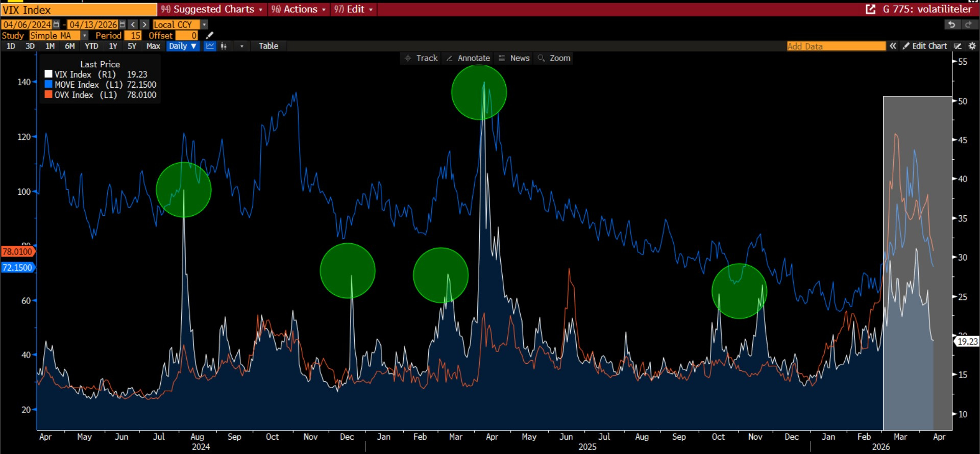Step date range forward with right arrow
980x454 pixels.
(x=144, y=24)
